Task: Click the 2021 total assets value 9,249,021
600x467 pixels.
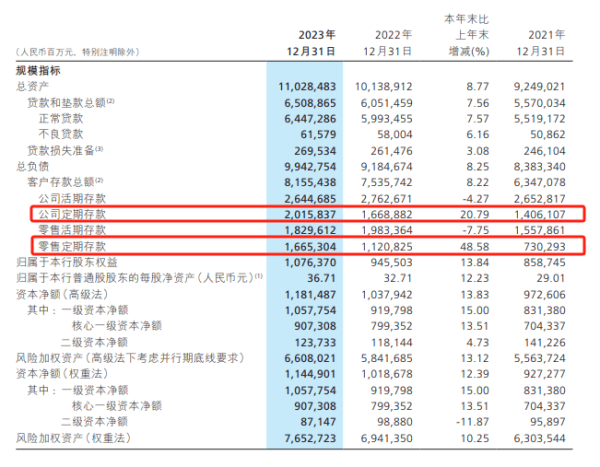Action: click(x=539, y=87)
